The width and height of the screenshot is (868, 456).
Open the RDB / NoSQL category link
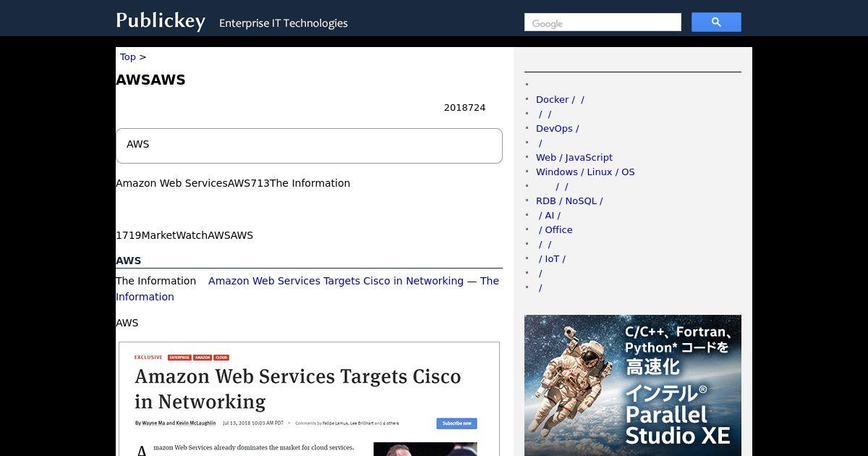[x=569, y=200]
